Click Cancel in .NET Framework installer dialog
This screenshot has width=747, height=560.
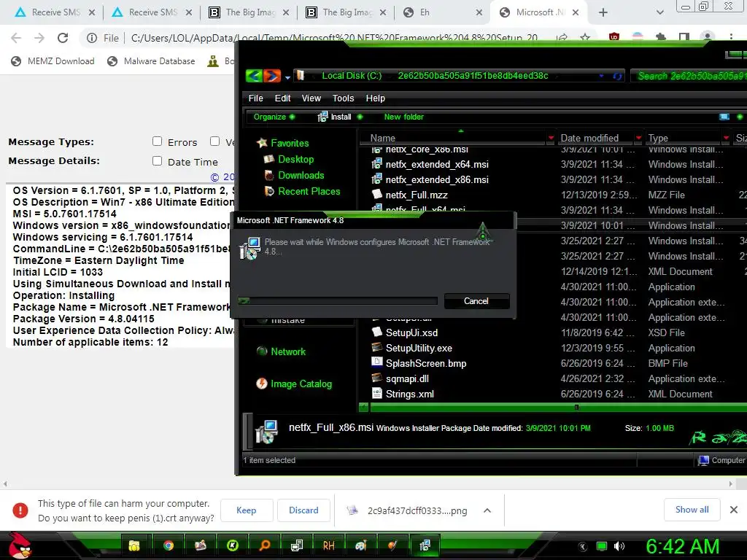pyautogui.click(x=476, y=301)
